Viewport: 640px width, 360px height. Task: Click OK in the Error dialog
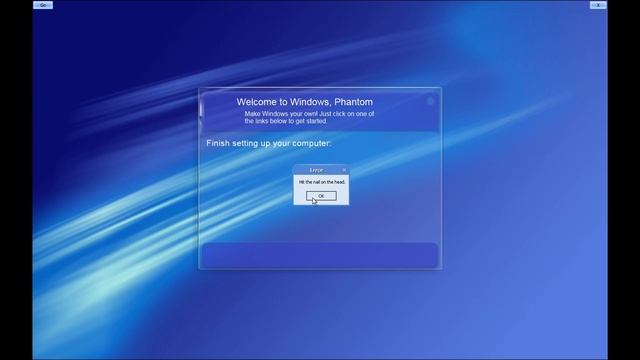[x=321, y=196]
